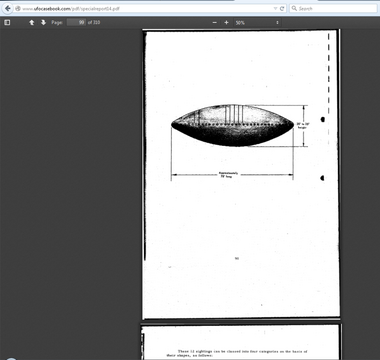
Task: Click the magnifier icon in the Search box
Action: point(294,8)
